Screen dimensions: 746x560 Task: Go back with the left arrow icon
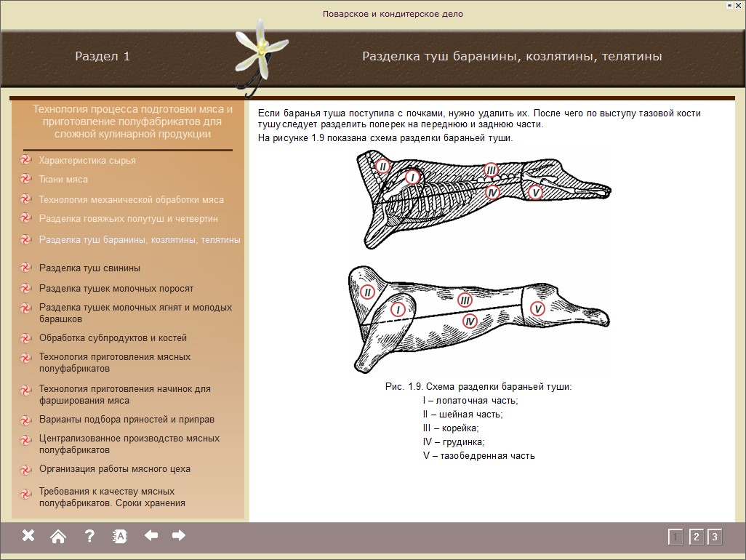[x=151, y=536]
